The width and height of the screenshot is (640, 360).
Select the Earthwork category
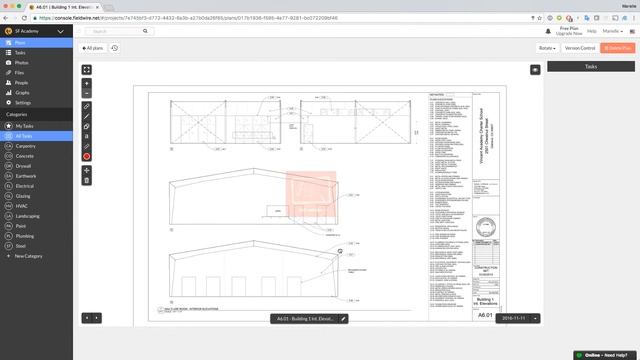36,176
